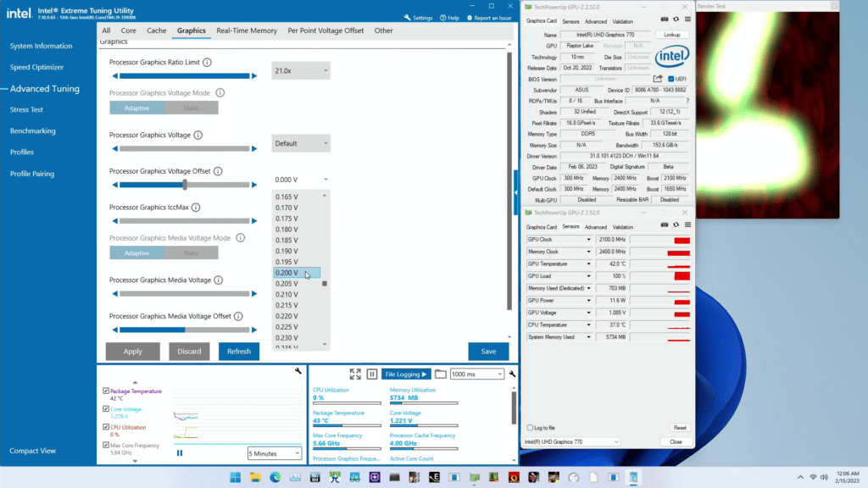Image resolution: width=868 pixels, height=488 pixels.
Task: Click camera icon in GPU-Z Sensors window
Action: [x=665, y=225]
